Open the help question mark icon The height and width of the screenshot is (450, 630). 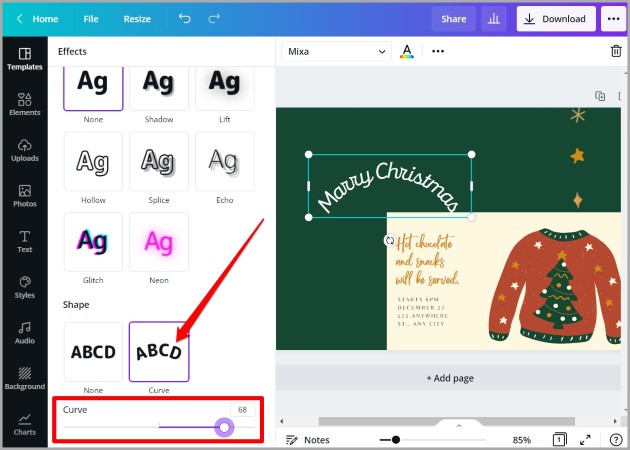tap(615, 440)
